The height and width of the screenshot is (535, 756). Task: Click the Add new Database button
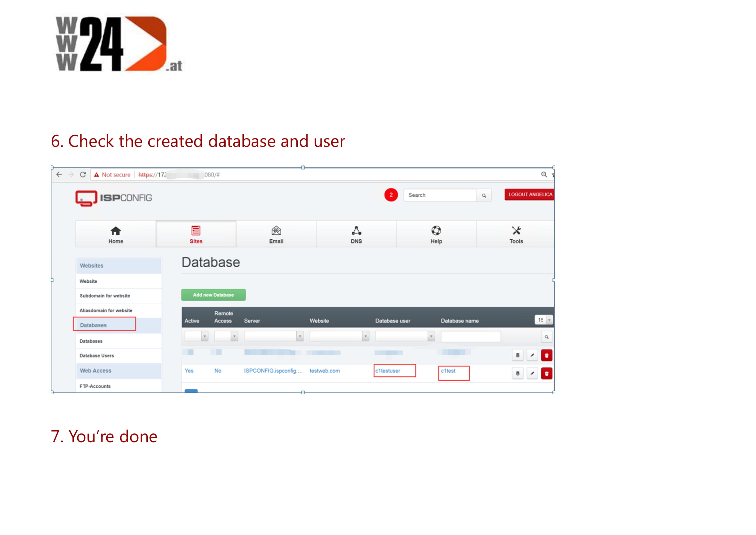(x=213, y=295)
